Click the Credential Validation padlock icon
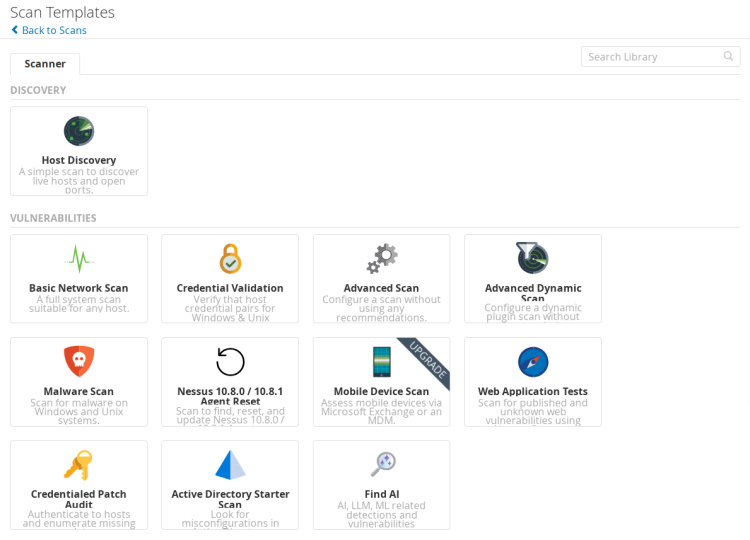 (230, 259)
